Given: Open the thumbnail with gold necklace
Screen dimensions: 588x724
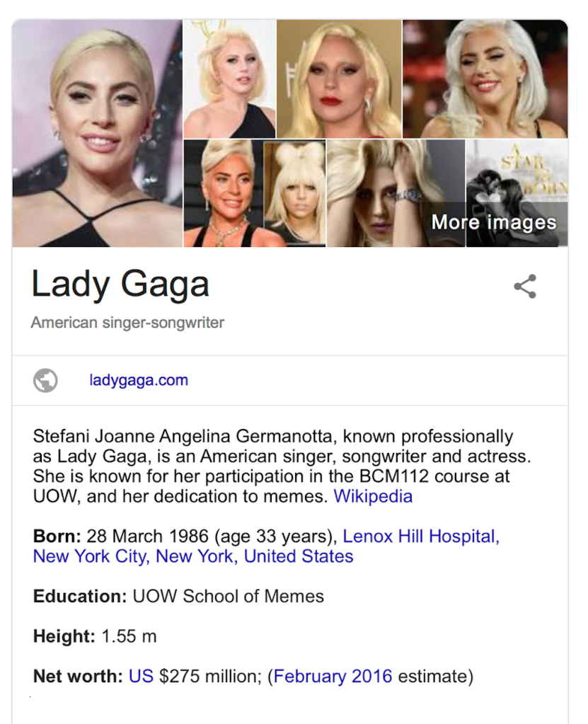Looking at the screenshot, I should 224,193.
